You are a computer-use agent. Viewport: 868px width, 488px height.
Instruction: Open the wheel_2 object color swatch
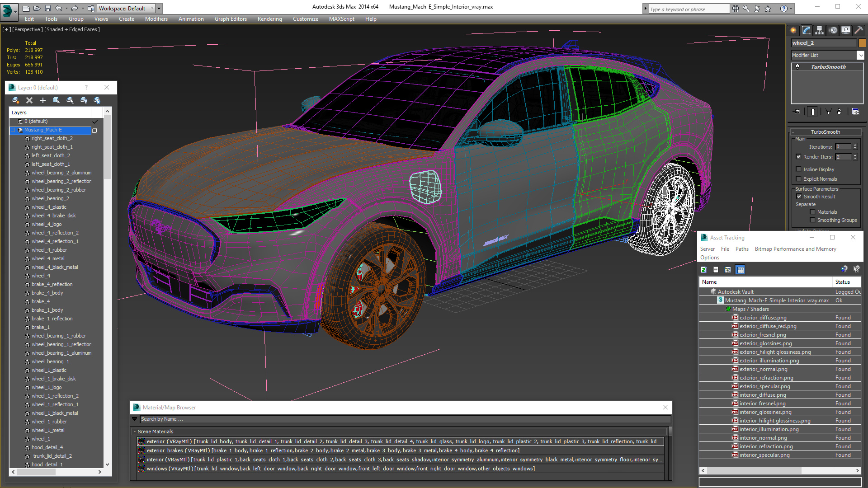click(x=862, y=43)
